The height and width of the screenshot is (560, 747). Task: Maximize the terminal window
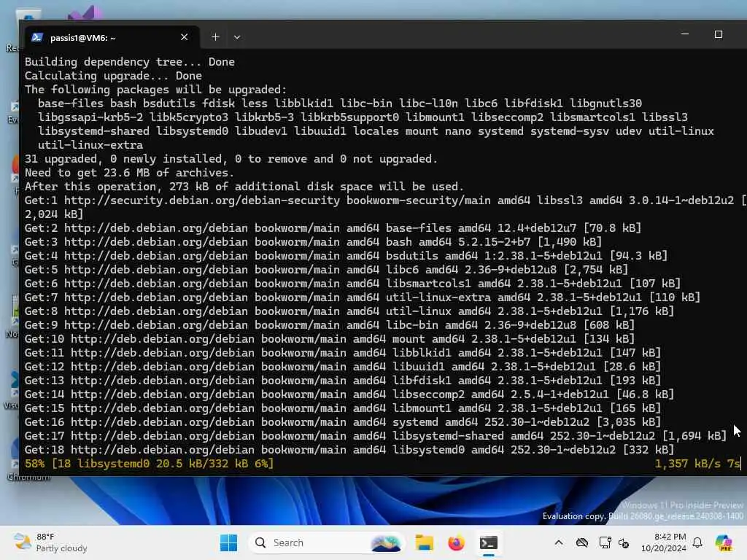719,34
